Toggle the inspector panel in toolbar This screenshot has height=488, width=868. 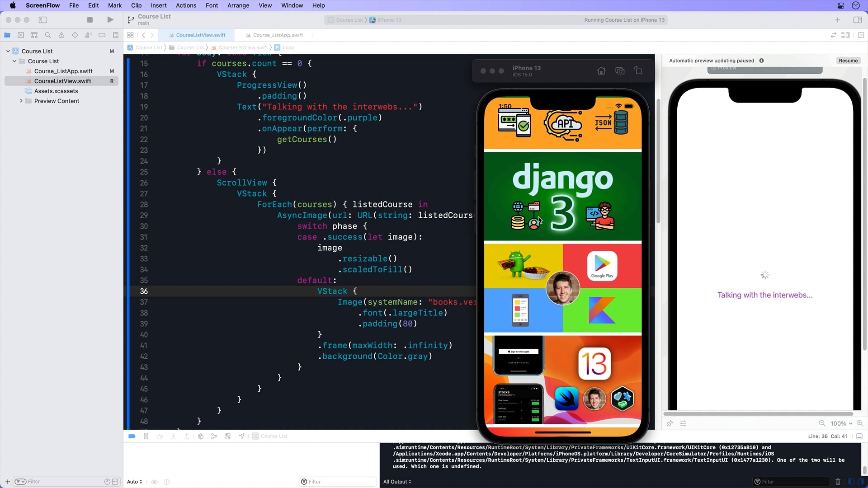click(857, 20)
